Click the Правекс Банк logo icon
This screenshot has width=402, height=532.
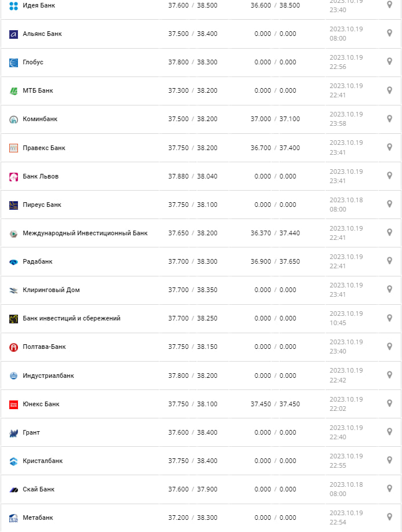[x=14, y=148]
